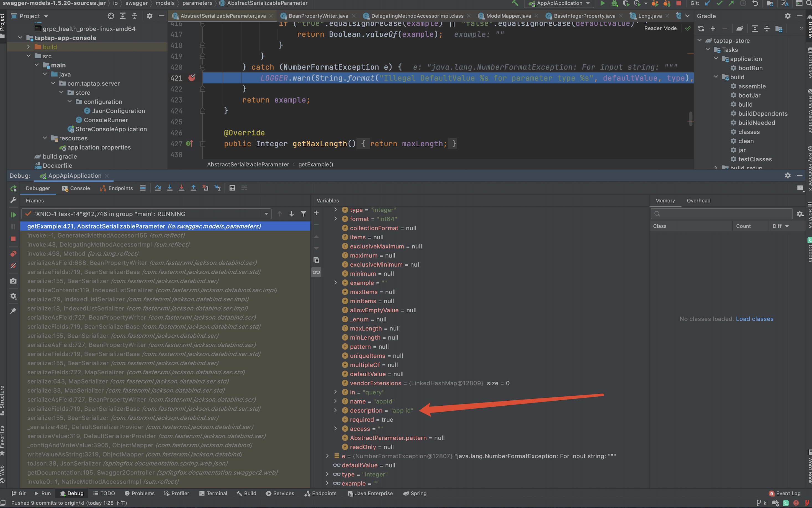This screenshot has width=812, height=508.
Task: Open the Evaluate Expression calculator icon
Action: (x=232, y=188)
